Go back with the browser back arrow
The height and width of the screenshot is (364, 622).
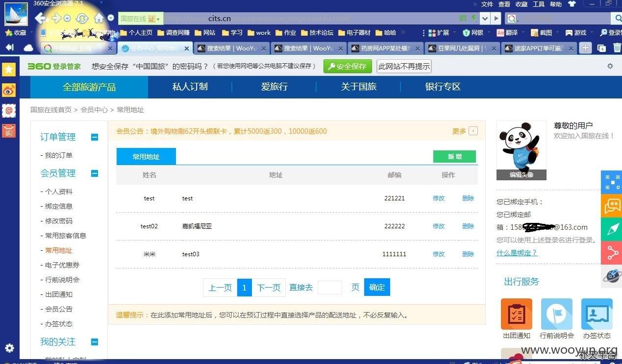point(41,19)
